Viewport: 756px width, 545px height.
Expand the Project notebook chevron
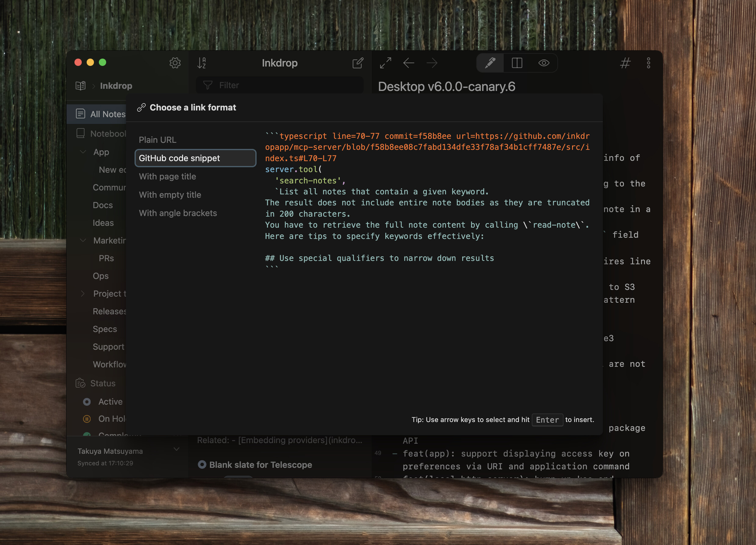coord(83,294)
